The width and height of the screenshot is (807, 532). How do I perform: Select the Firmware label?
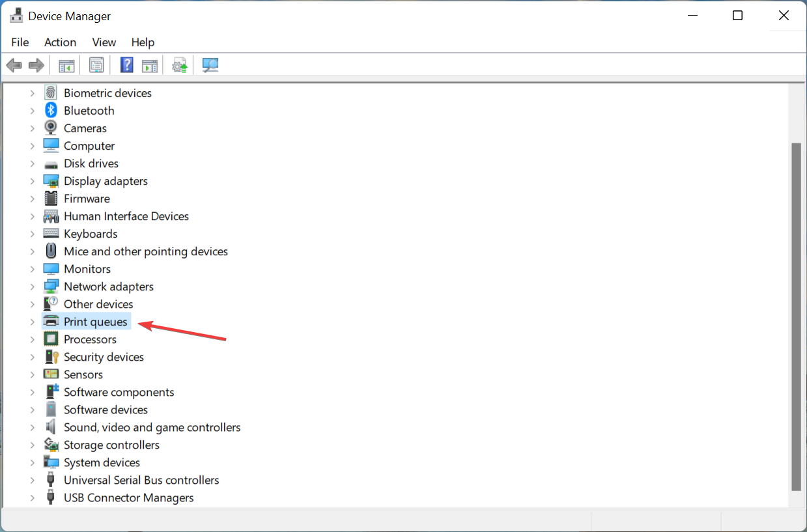[x=87, y=199]
